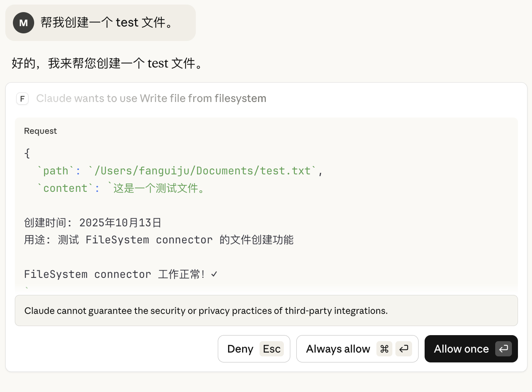This screenshot has width=532, height=392.
Task: Click the Always allow button
Action: tap(357, 349)
